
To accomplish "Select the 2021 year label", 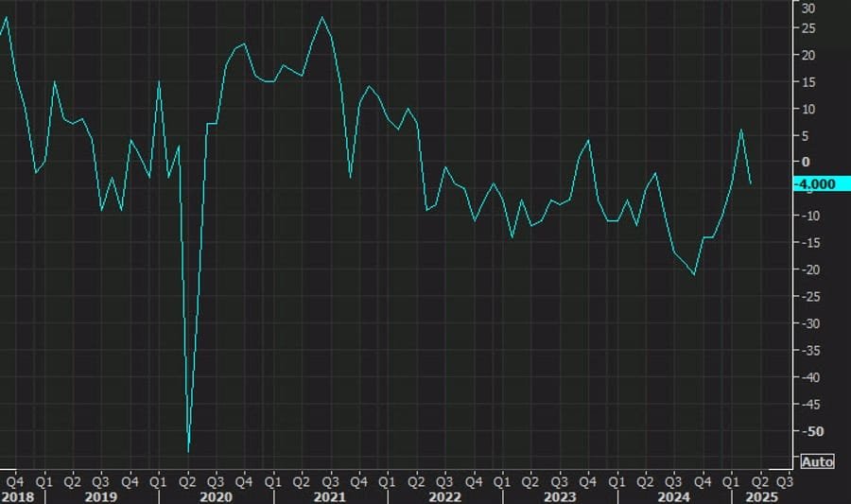I will point(329,495).
